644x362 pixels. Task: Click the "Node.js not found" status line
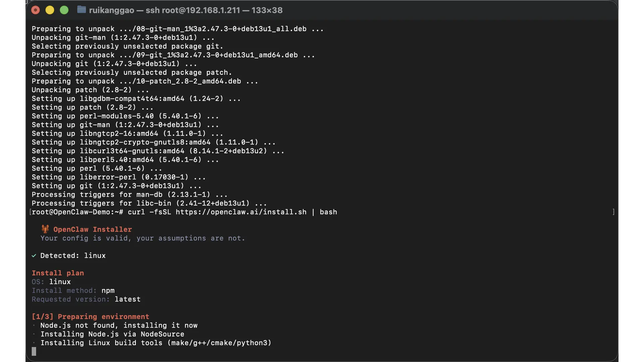[119, 325]
